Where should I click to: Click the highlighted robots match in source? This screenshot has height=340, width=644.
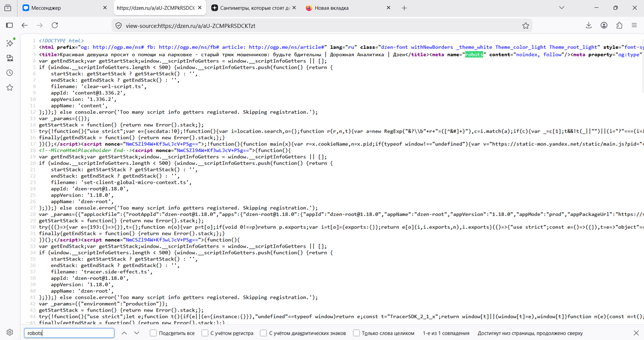coord(474,54)
